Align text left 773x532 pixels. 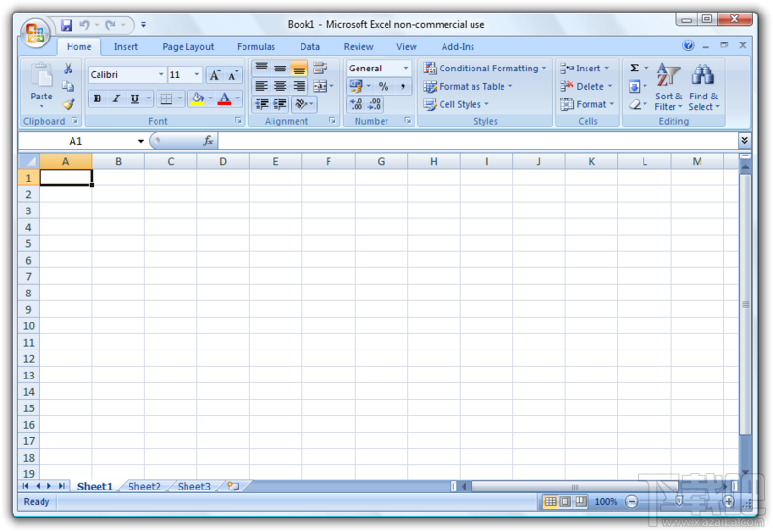(x=261, y=86)
